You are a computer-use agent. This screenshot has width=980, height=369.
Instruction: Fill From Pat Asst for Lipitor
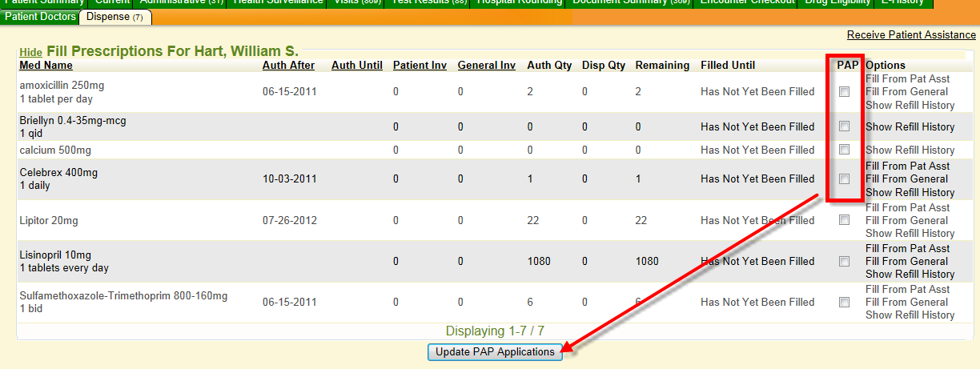pyautogui.click(x=907, y=207)
